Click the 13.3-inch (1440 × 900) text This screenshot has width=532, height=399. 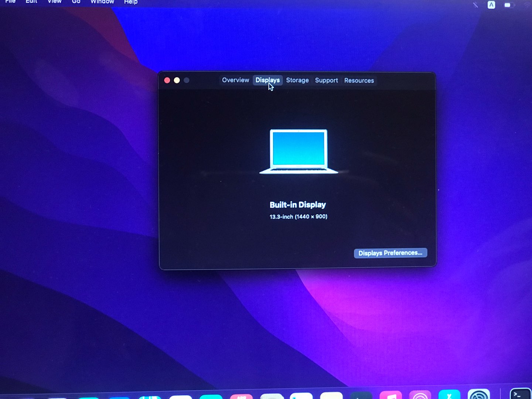[x=299, y=216]
